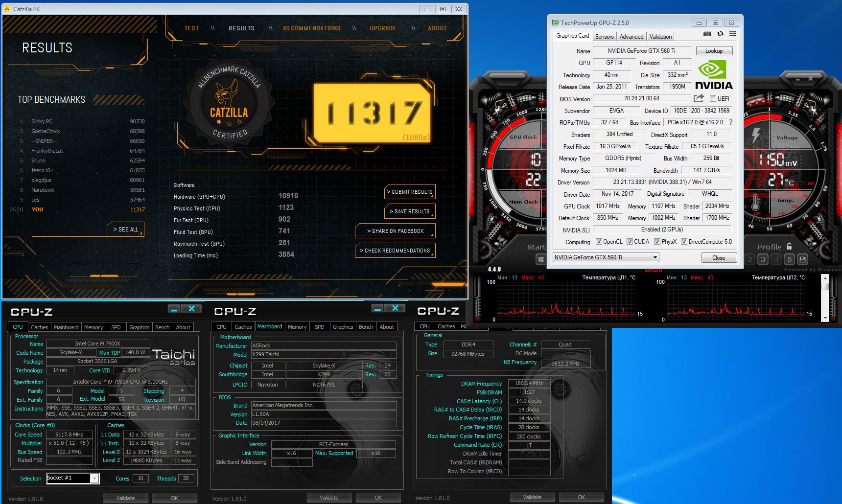Image resolution: width=842 pixels, height=504 pixels.
Task: Click the NVIDIA logo in GPU-Z
Action: [714, 75]
